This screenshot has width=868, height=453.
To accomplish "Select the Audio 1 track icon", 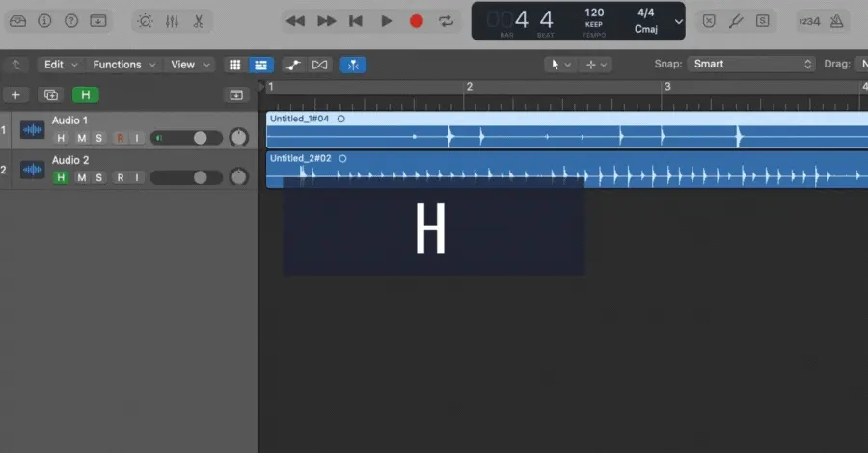I will (32, 130).
